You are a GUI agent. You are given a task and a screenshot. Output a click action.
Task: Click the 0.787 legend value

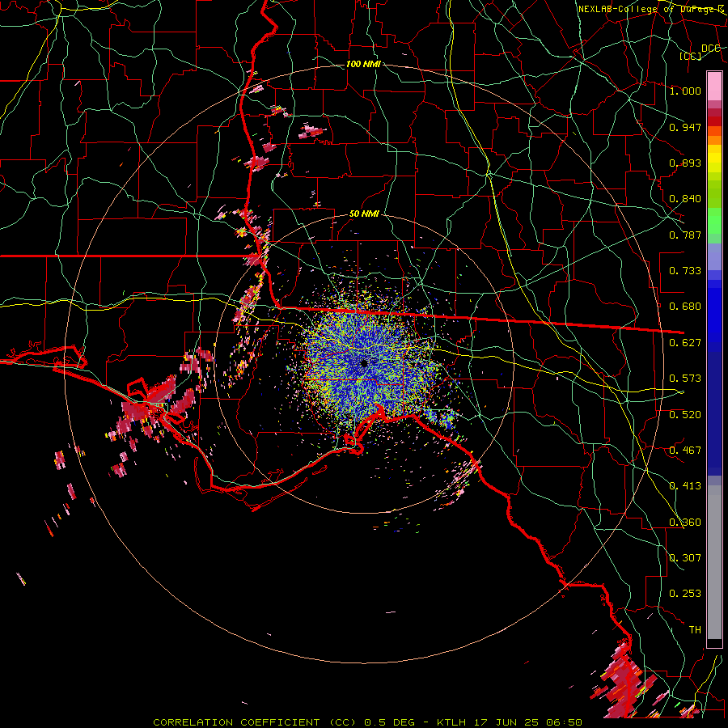[685, 235]
